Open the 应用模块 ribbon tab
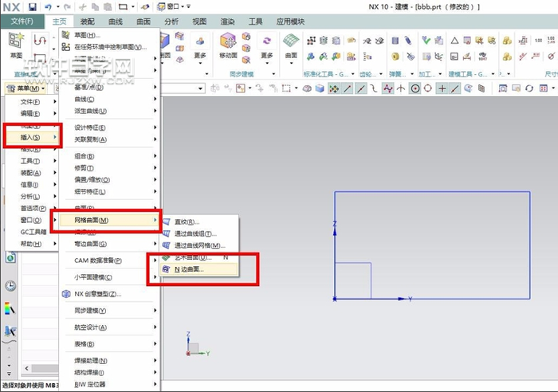The height and width of the screenshot is (392, 558). [x=290, y=22]
